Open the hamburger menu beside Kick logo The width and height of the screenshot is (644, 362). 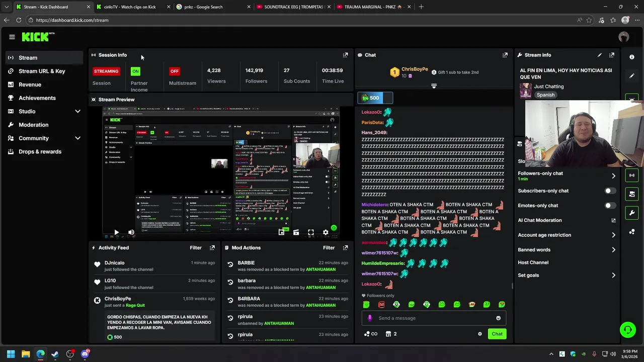[12, 37]
